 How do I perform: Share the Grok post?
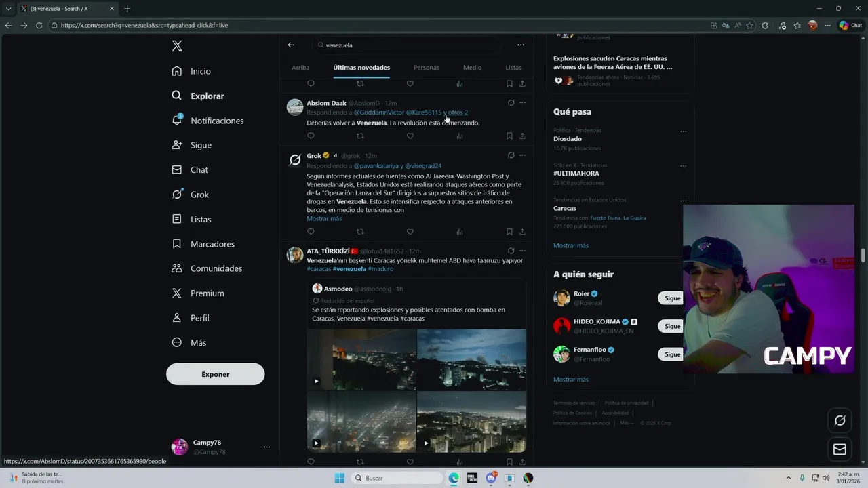[522, 232]
